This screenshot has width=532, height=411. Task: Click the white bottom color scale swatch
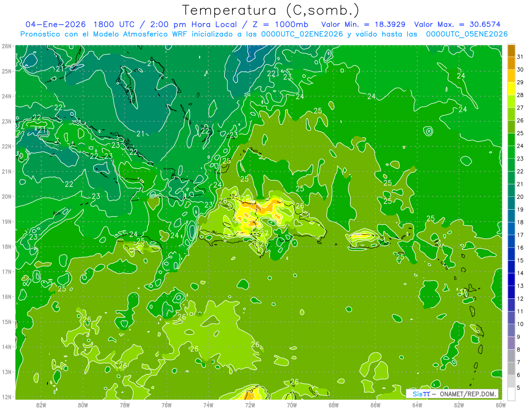[511, 394]
